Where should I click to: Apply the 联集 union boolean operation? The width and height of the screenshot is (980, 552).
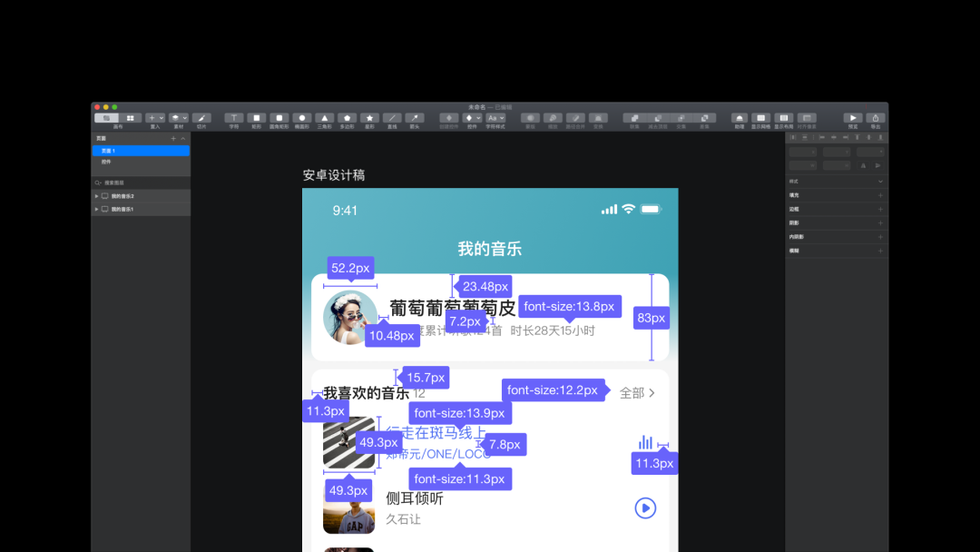pyautogui.click(x=634, y=117)
